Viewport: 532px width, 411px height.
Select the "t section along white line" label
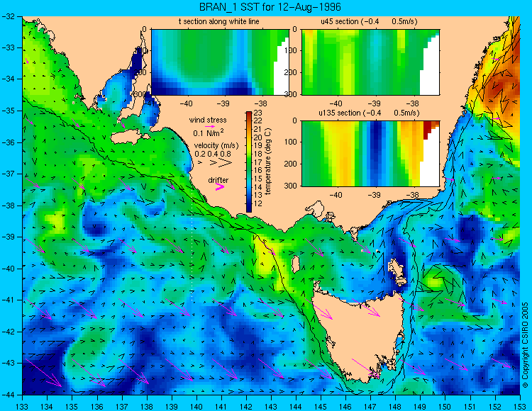219,21
